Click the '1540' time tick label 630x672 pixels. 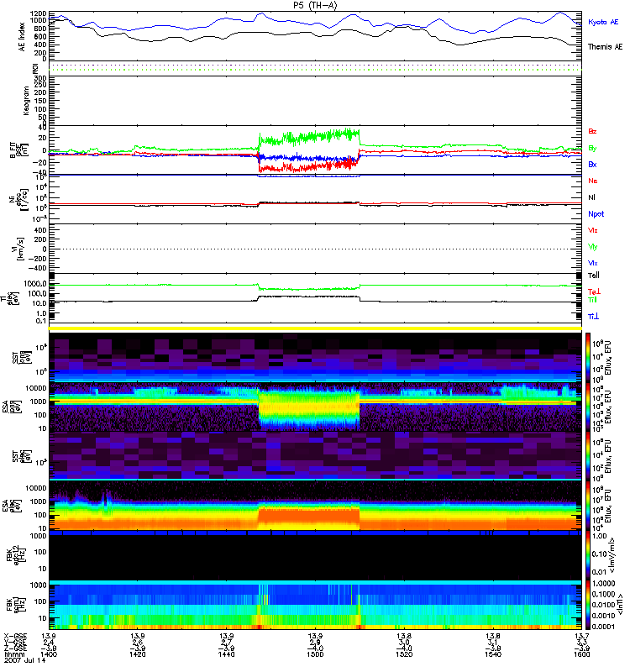[x=493, y=654]
